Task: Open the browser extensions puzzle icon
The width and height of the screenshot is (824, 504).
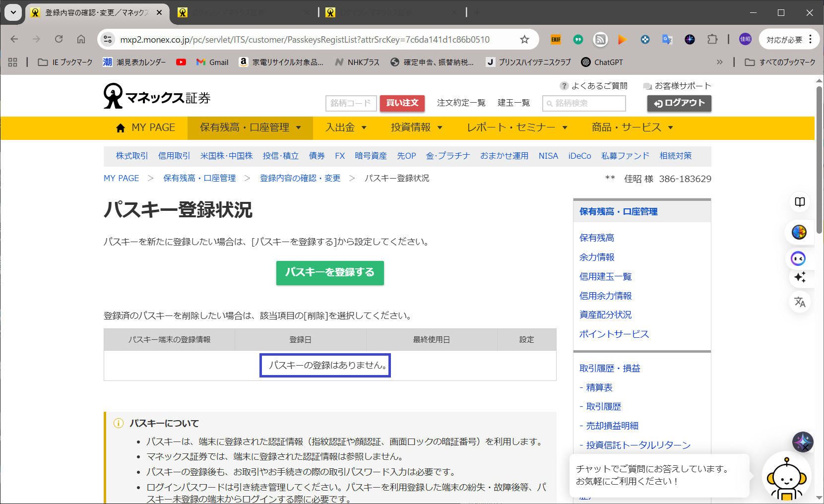Action: coord(712,40)
